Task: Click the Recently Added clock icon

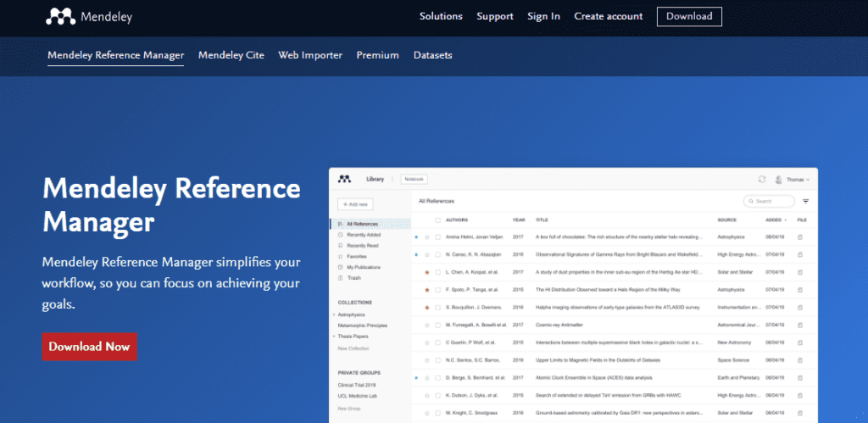Action: point(341,235)
